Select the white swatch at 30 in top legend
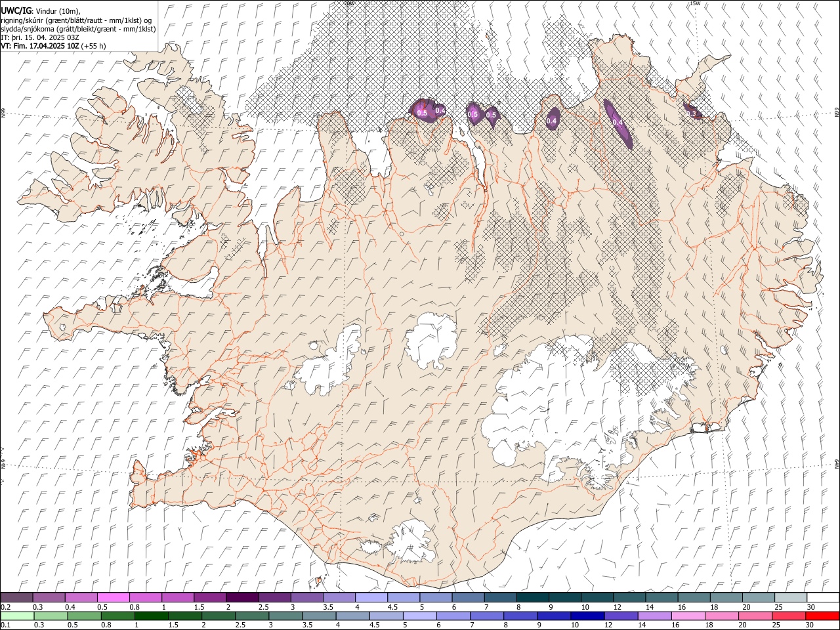 822,598
